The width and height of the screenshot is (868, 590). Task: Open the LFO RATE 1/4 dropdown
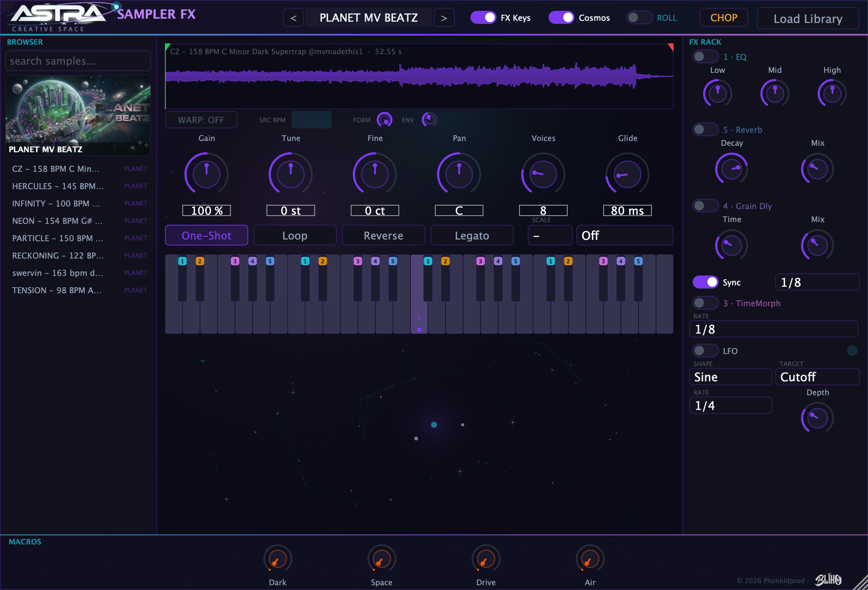click(730, 405)
